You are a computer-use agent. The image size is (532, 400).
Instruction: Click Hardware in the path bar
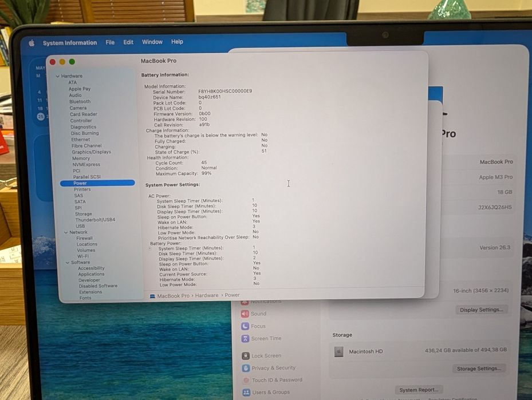click(207, 295)
